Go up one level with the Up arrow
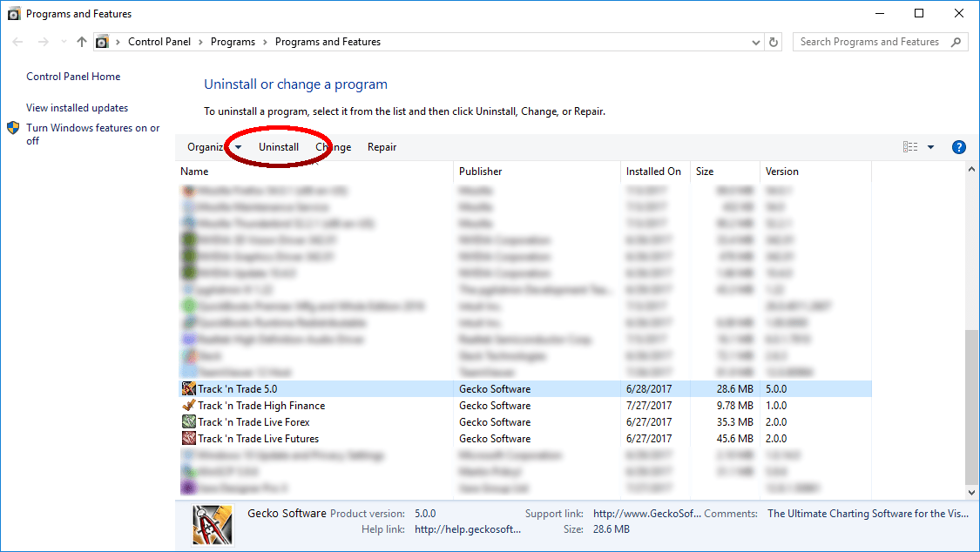 (x=82, y=42)
